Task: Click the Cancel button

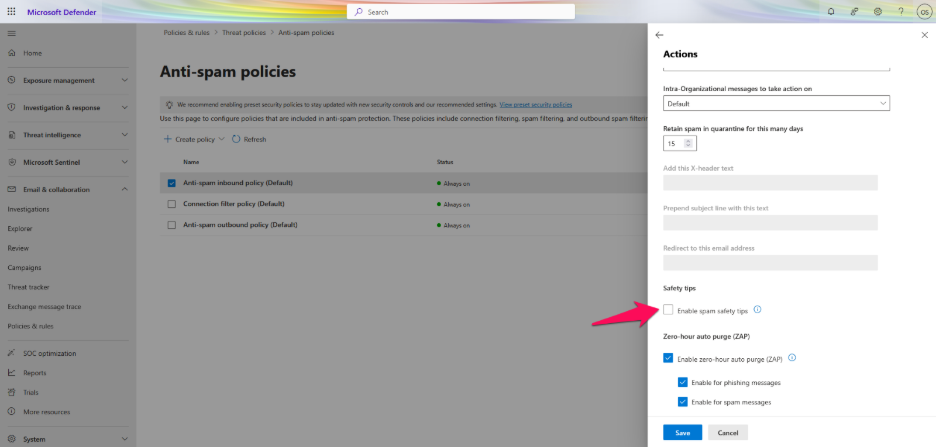Action: 727,432
